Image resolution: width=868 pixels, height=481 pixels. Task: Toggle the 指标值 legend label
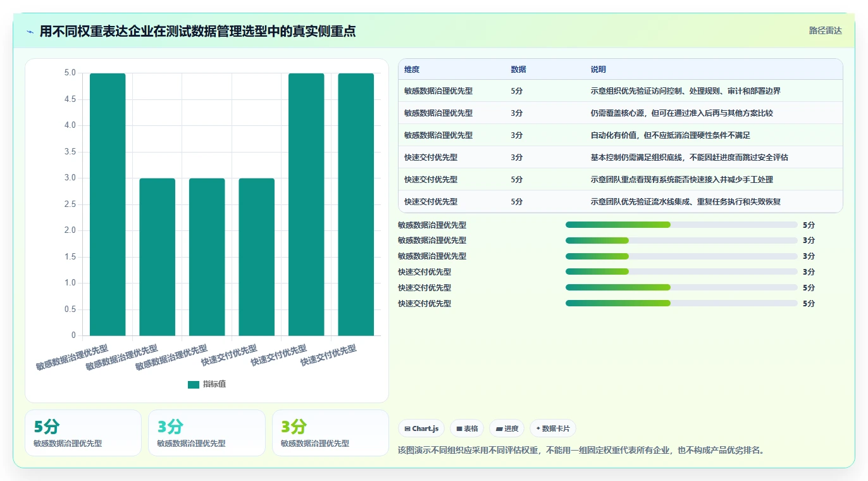214,384
